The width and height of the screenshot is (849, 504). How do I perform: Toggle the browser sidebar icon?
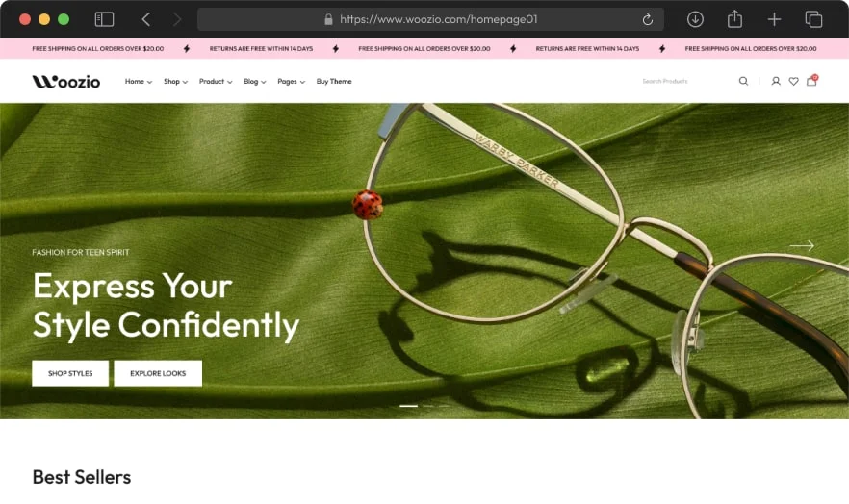[104, 19]
